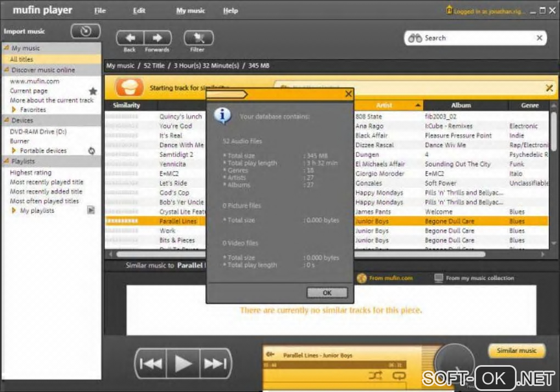
Task: Expand the Favorites tree item
Action: [14, 110]
